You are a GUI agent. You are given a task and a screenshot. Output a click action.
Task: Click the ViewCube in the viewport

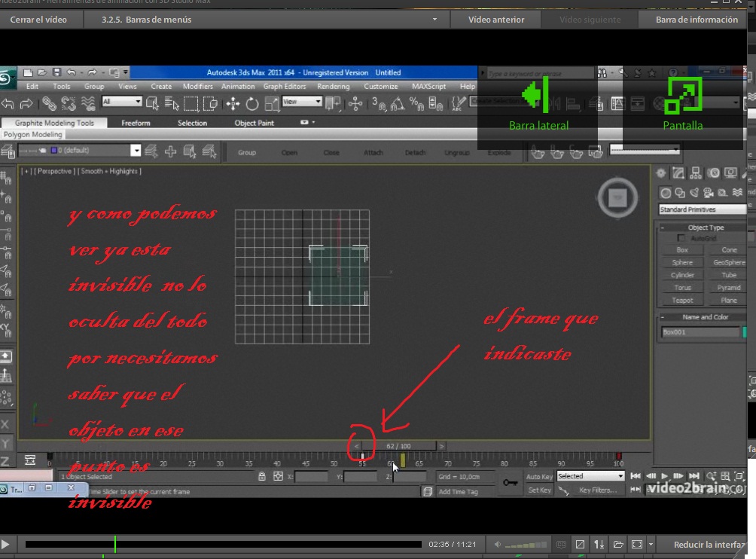click(617, 197)
